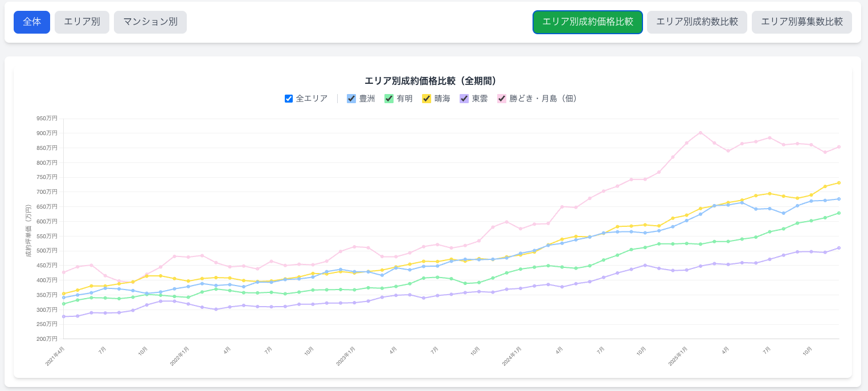Disable the 晴海 legend checkbox

(x=427, y=99)
